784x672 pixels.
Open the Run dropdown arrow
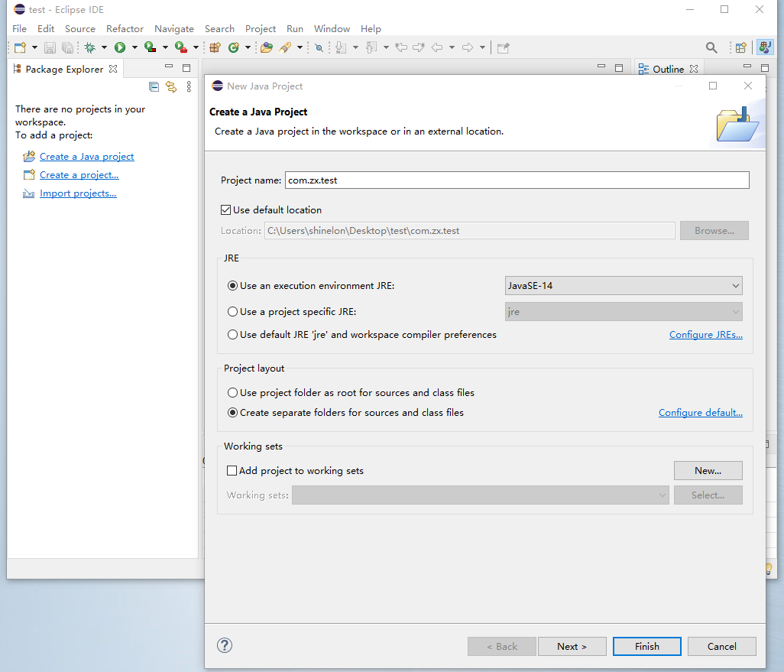point(134,47)
